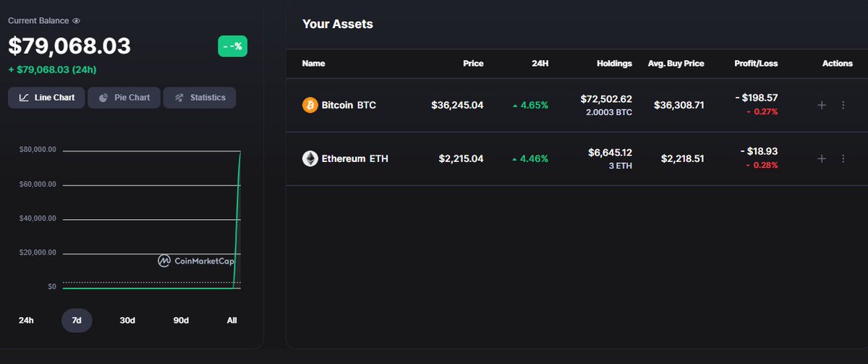Open the Bitcoin BTC asset name link
Screen dimensions: 868x364
pyautogui.click(x=349, y=105)
